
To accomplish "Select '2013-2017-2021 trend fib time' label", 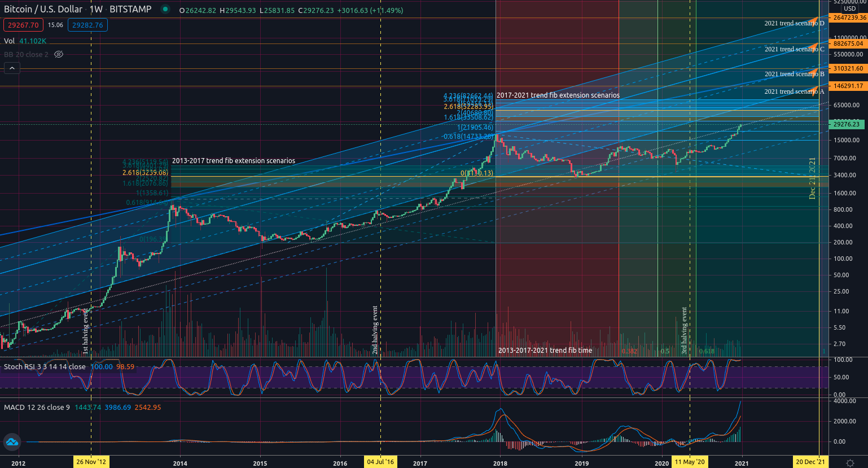I will (x=545, y=351).
